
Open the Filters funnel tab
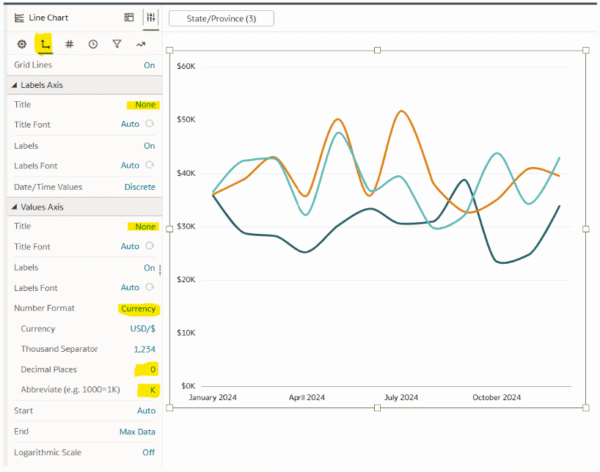[117, 44]
